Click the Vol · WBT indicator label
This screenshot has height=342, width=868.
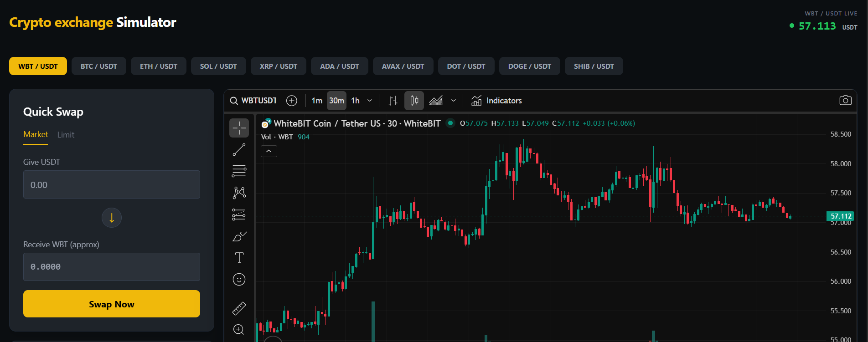(277, 137)
